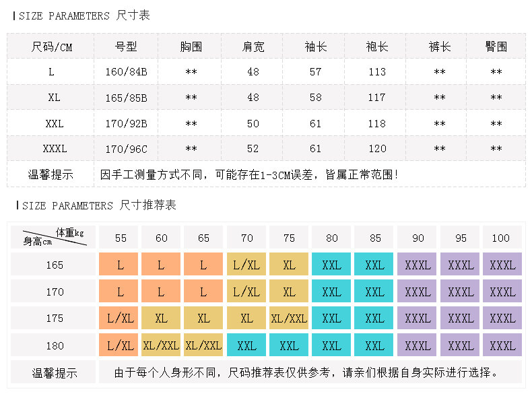Viewport: 532px width, 404px height.
Task: Click height row label 165
Action: (55, 265)
